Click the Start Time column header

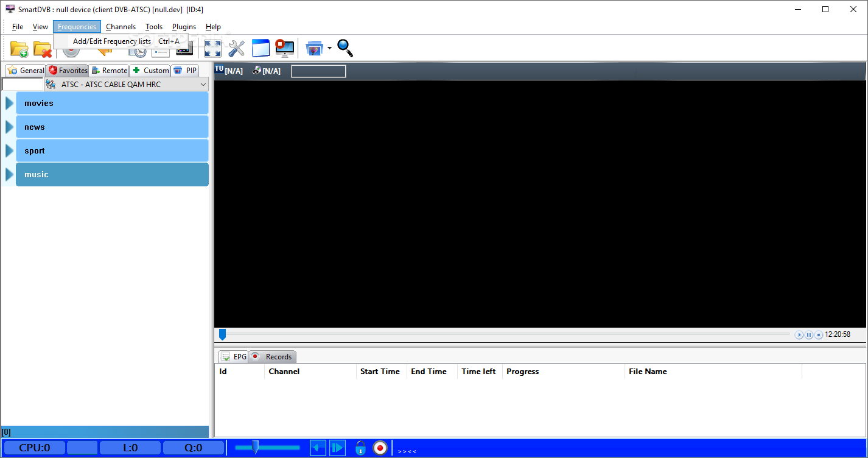pyautogui.click(x=382, y=372)
